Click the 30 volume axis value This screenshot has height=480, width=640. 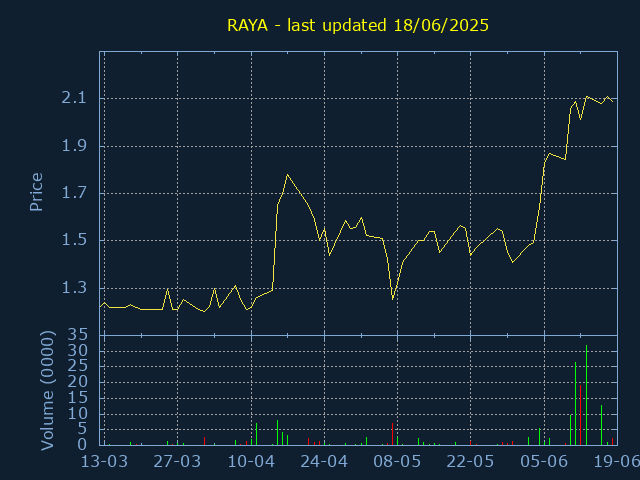pos(78,351)
